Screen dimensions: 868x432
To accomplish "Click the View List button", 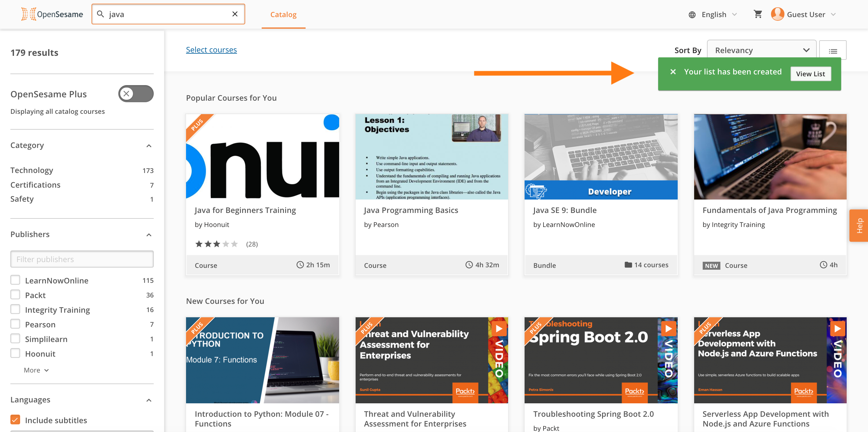I will 810,74.
